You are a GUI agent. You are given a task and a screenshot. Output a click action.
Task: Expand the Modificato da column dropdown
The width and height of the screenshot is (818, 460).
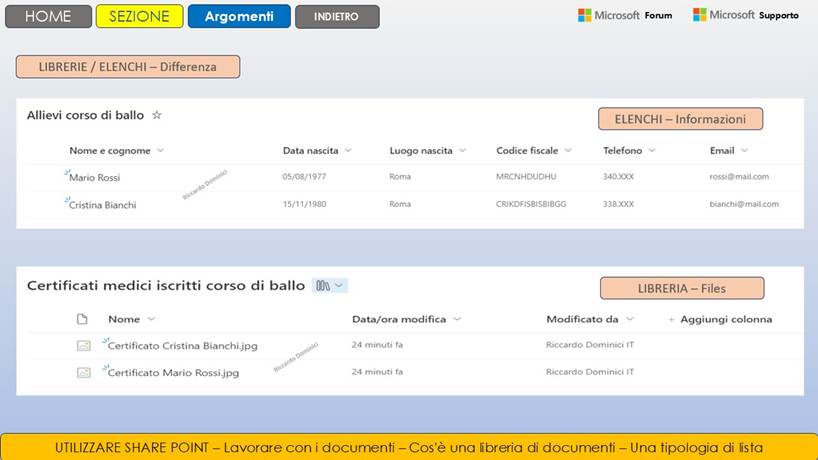(630, 319)
